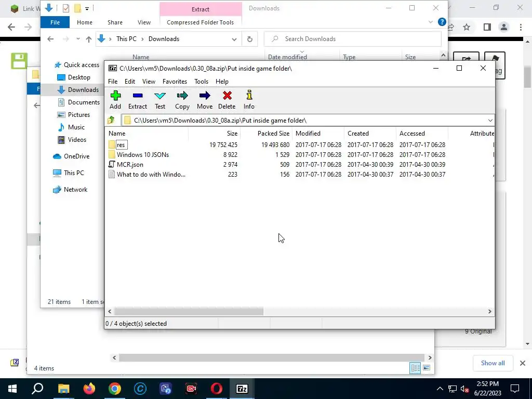The height and width of the screenshot is (399, 532).
Task: Open Windows Start menu
Action: tap(12, 389)
